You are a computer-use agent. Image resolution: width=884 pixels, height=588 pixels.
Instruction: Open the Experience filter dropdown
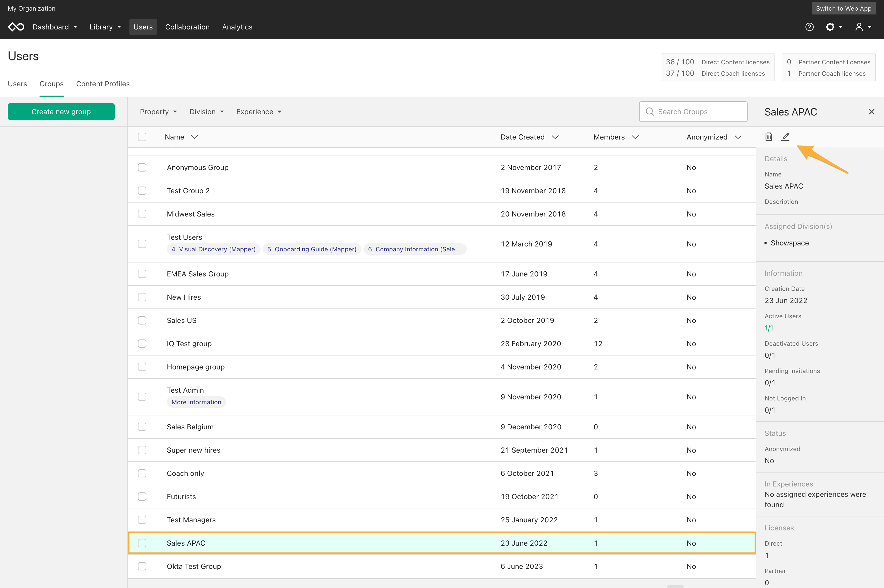[259, 112]
